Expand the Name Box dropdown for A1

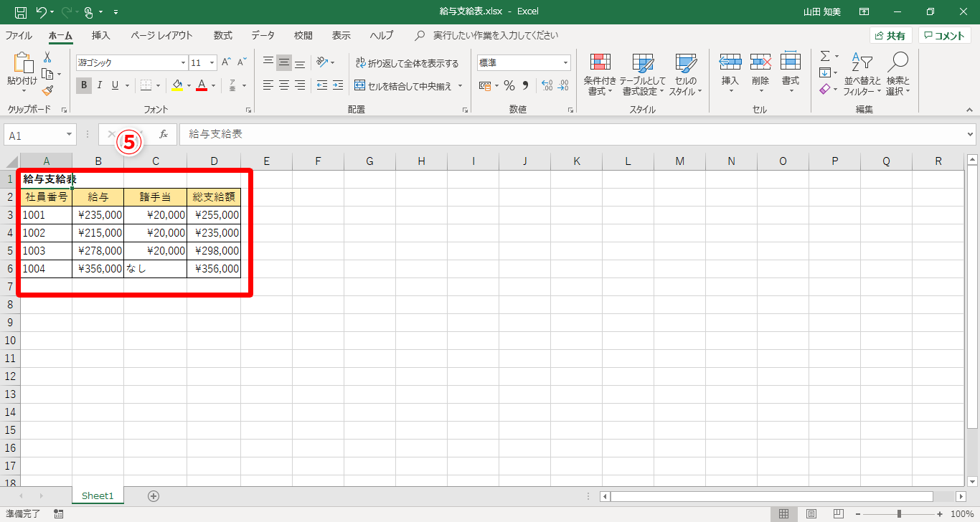pos(70,135)
